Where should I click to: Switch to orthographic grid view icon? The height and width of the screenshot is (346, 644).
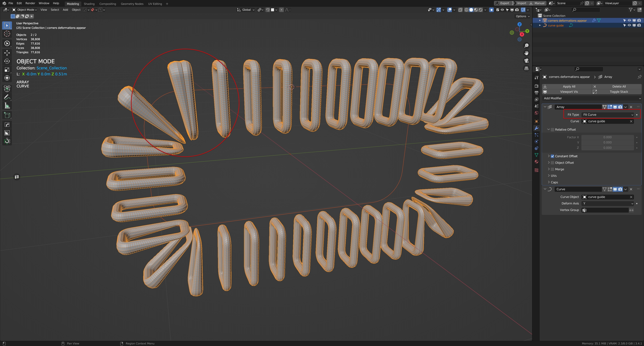(526, 68)
